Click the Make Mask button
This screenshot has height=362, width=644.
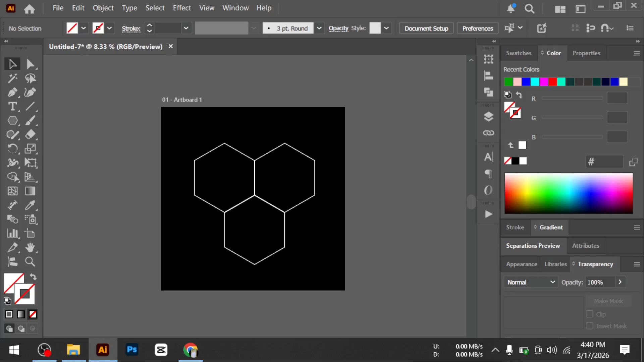pyautogui.click(x=608, y=301)
